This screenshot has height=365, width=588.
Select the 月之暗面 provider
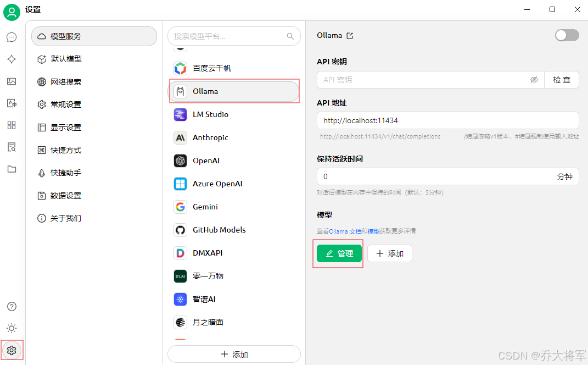pyautogui.click(x=234, y=322)
